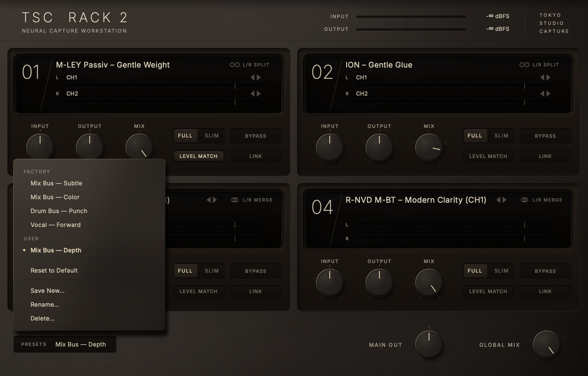Enable BYPASS on slot 01
The height and width of the screenshot is (376, 588).
(x=256, y=136)
